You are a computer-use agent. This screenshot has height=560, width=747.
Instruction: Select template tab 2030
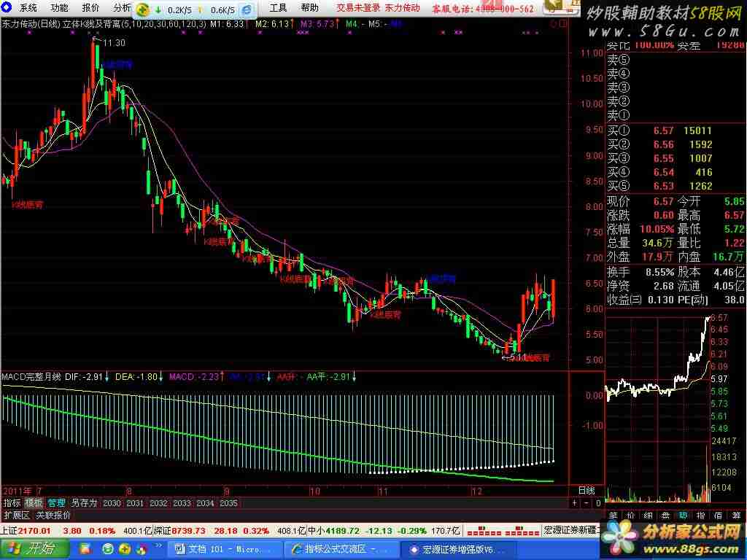pos(112,503)
